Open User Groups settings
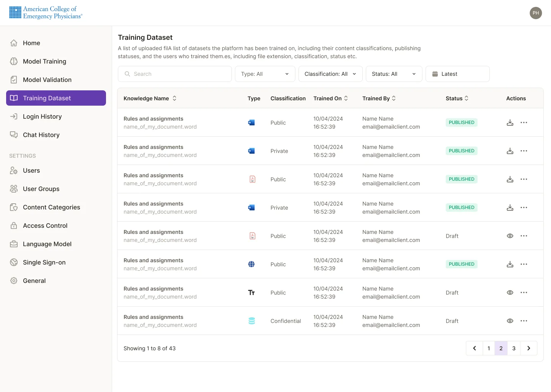Image resolution: width=551 pixels, height=392 pixels. (56, 189)
